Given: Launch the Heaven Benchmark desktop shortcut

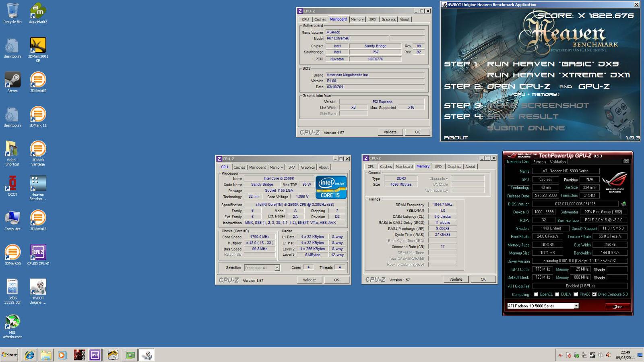Looking at the screenshot, I should coord(38,188).
